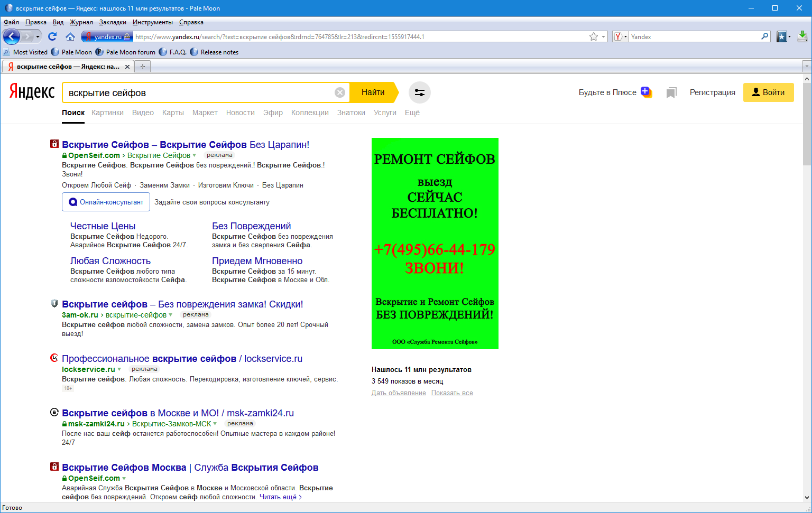Open the Регистрация link
This screenshot has width=812, height=513.
point(712,92)
